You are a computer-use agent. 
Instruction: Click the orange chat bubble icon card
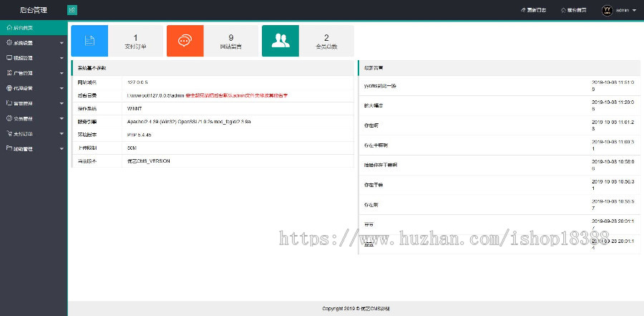185,41
